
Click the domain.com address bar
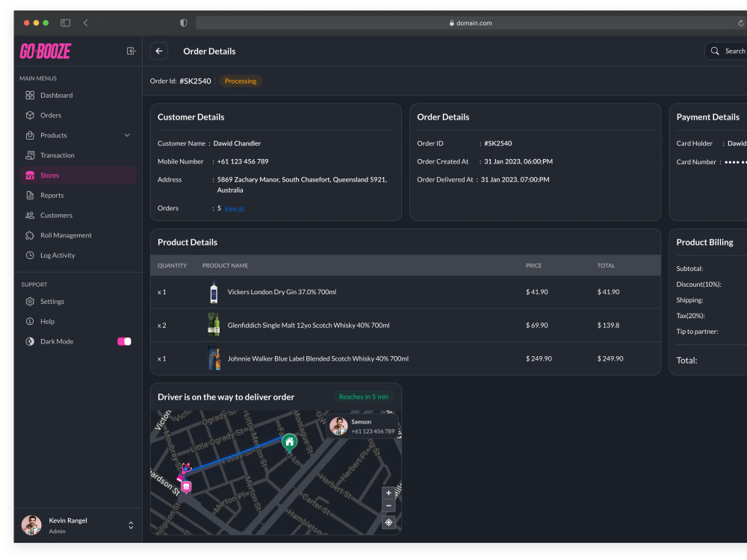click(x=471, y=23)
